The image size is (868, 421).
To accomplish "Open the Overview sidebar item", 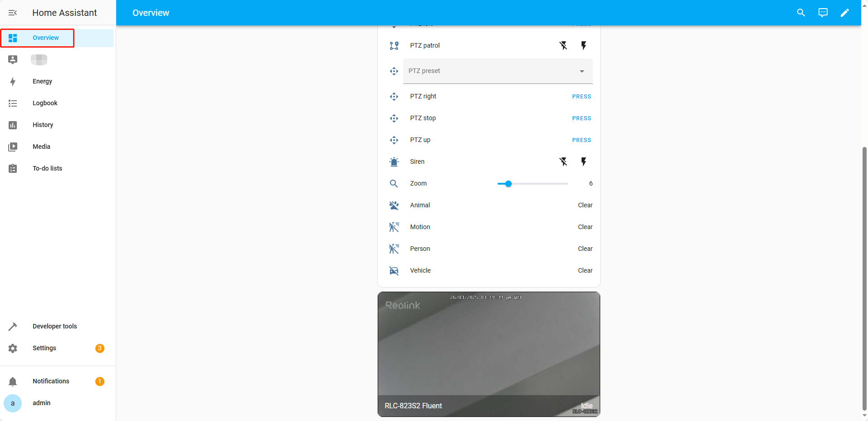I will [x=57, y=38].
